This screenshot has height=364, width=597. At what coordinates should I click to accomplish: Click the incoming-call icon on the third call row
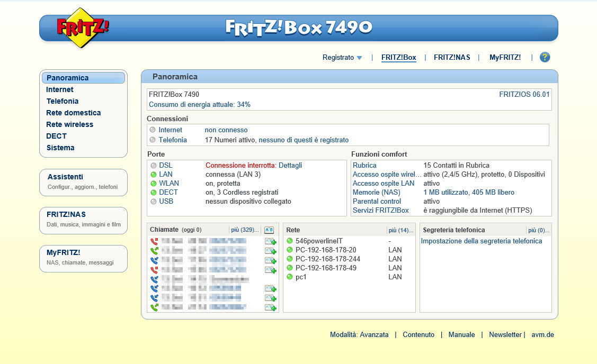point(154,260)
